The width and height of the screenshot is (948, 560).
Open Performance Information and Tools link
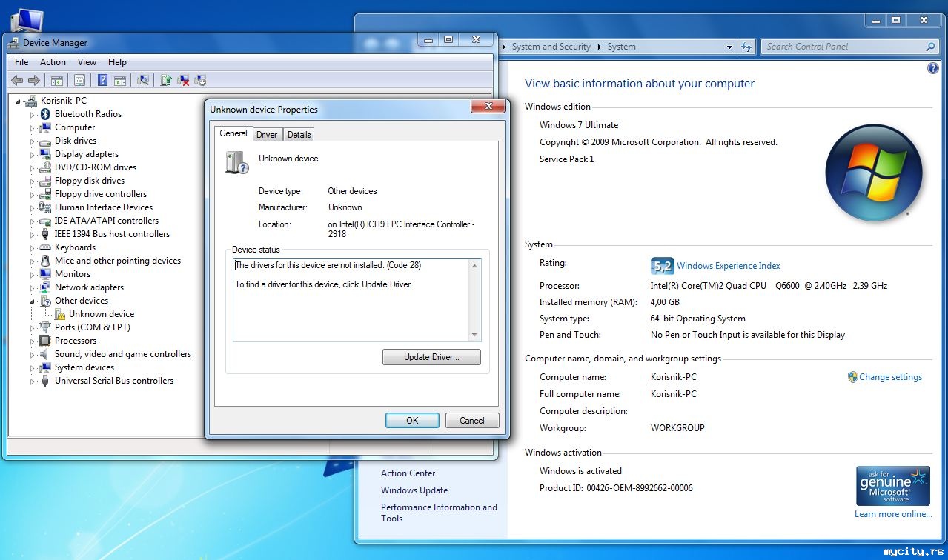(x=439, y=513)
